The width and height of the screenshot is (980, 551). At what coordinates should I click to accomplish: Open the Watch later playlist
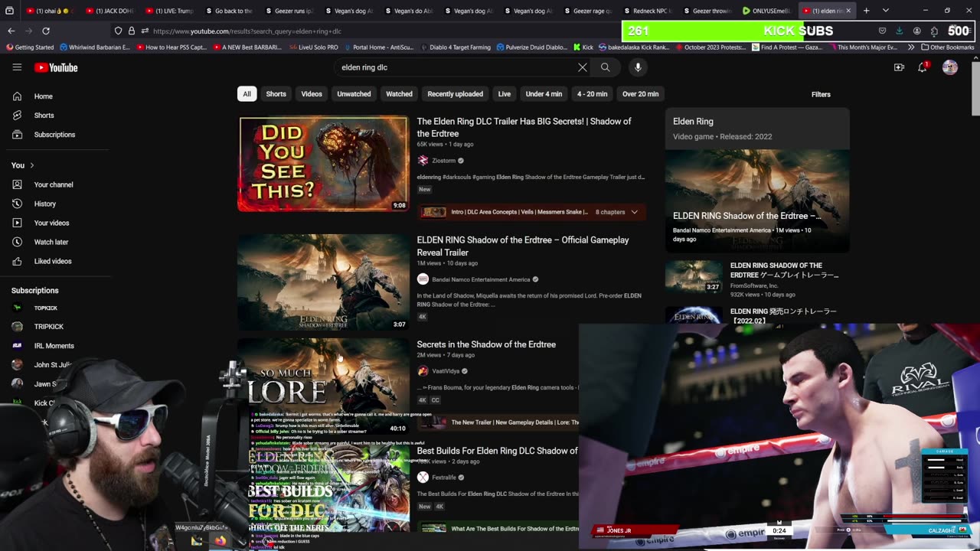(x=51, y=242)
